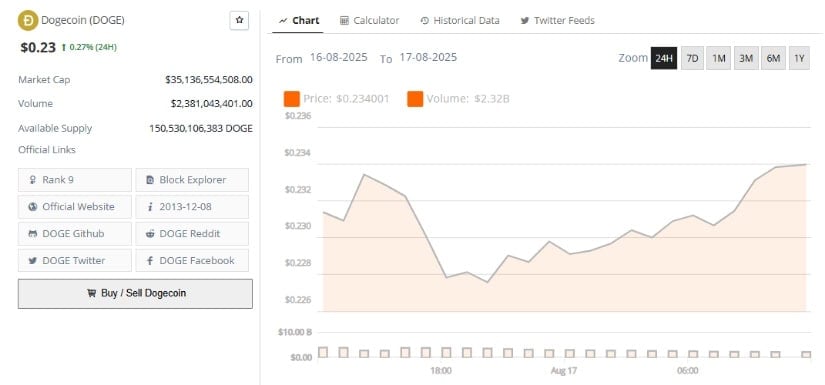Click the Volume: $2.32B legend label
The image size is (825, 385).
tap(468, 98)
